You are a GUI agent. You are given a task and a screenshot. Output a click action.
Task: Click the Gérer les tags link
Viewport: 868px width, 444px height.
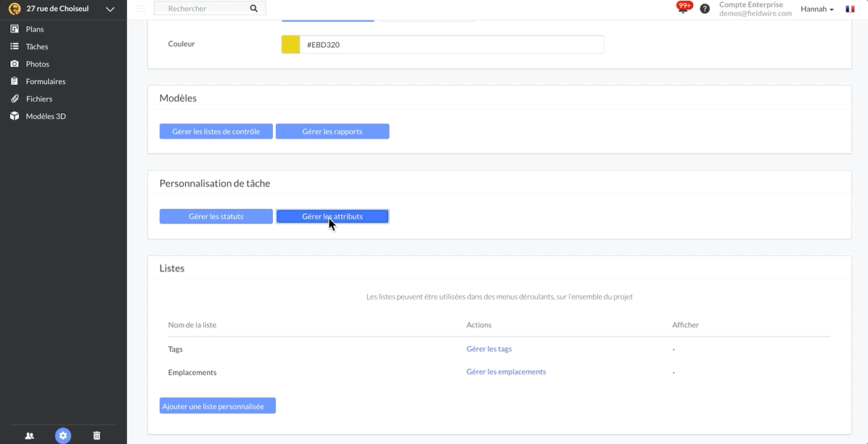coord(488,349)
